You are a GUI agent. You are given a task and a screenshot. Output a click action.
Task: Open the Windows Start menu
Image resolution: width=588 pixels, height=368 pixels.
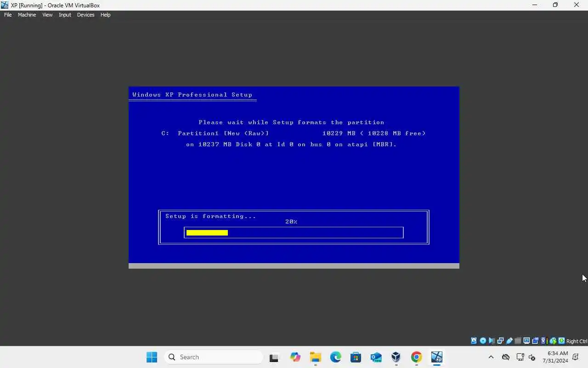pos(152,357)
